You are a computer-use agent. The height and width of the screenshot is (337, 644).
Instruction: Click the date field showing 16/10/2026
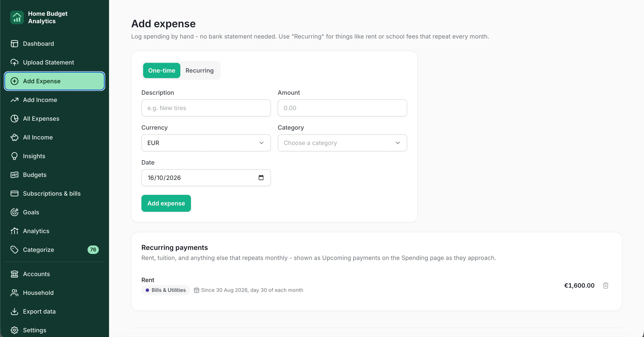(x=206, y=178)
